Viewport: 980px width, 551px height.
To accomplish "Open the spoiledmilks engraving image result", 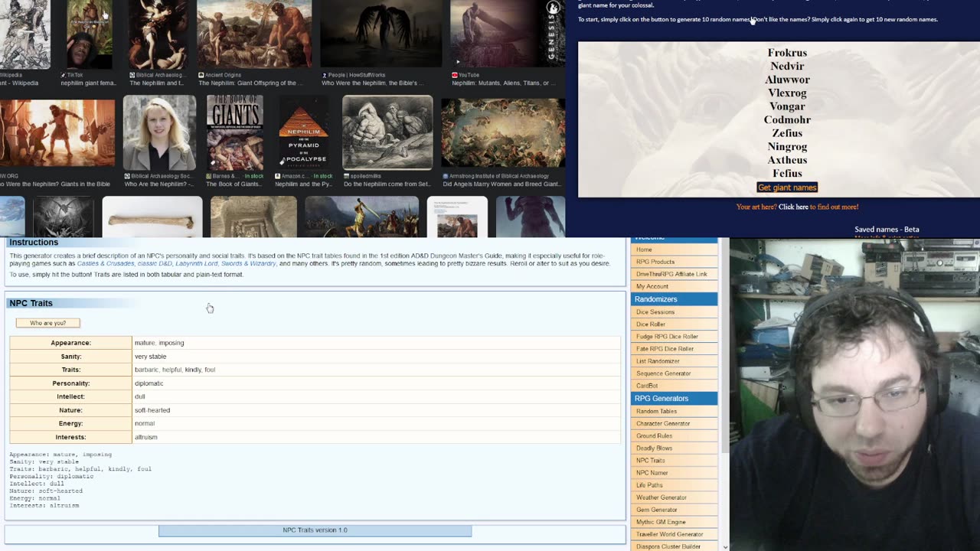I will point(387,132).
